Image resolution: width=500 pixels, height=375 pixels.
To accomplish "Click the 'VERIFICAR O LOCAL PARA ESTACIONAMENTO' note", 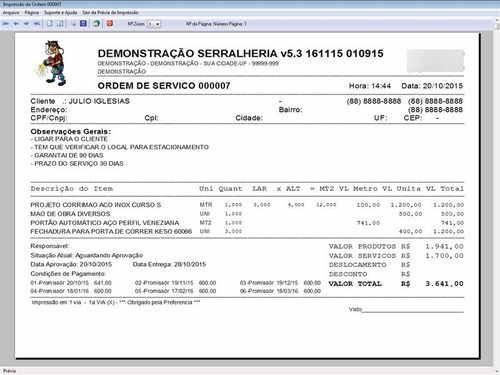I will pos(137,147).
